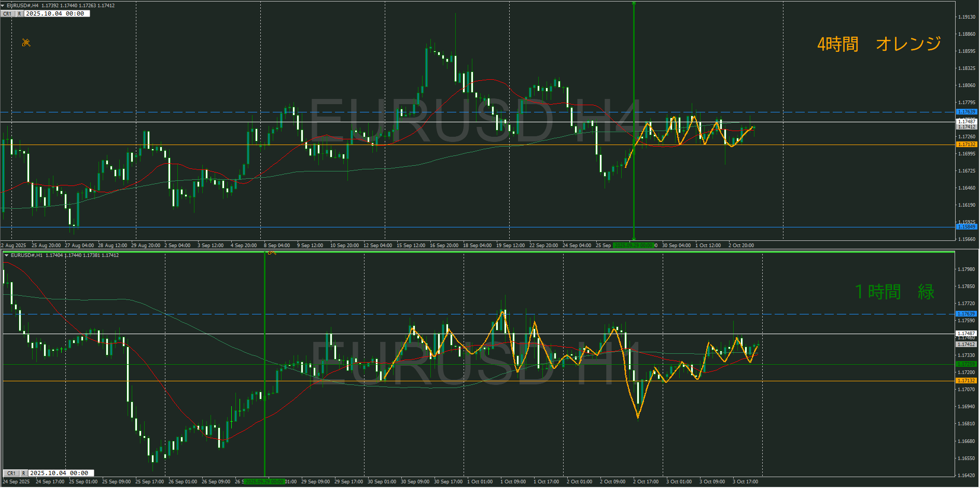Screen dimensions: 980x488
Task: Expand the EURUSD#,H4 chart title dropdown arrow
Action: click(3, 5)
